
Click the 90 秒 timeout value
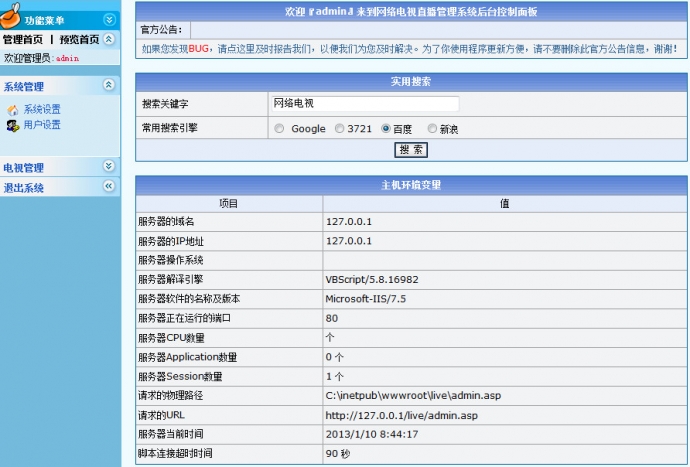[x=338, y=454]
